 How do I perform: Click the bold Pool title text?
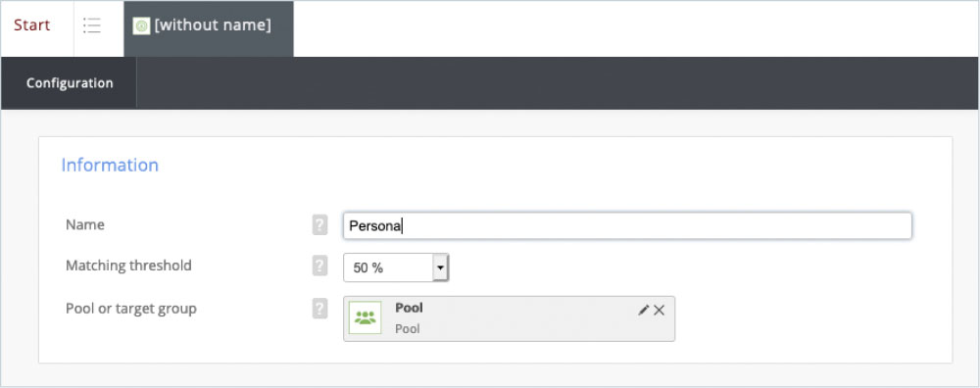[x=409, y=308]
